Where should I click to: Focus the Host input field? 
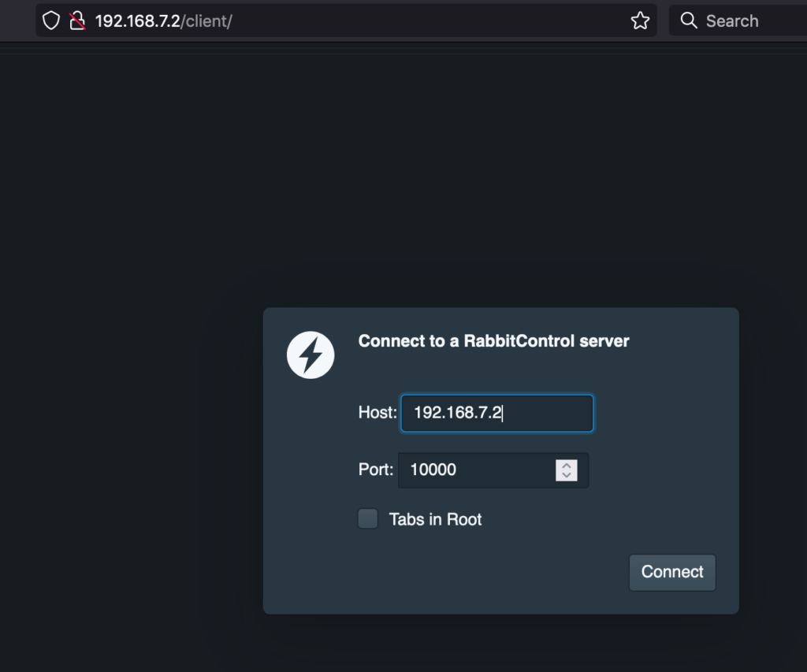(497, 413)
